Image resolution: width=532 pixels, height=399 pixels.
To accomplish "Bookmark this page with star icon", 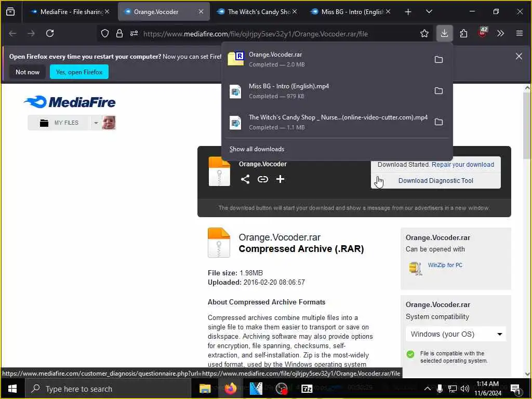I will [x=424, y=33].
